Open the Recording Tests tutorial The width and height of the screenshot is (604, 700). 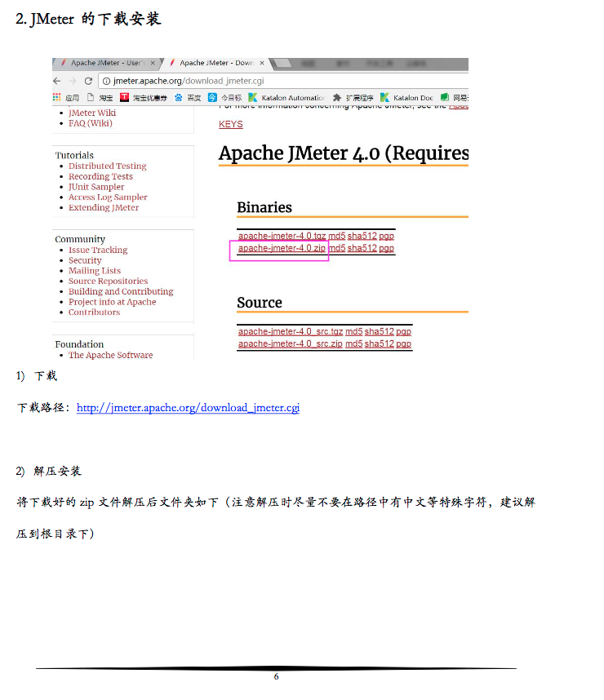pos(100,176)
